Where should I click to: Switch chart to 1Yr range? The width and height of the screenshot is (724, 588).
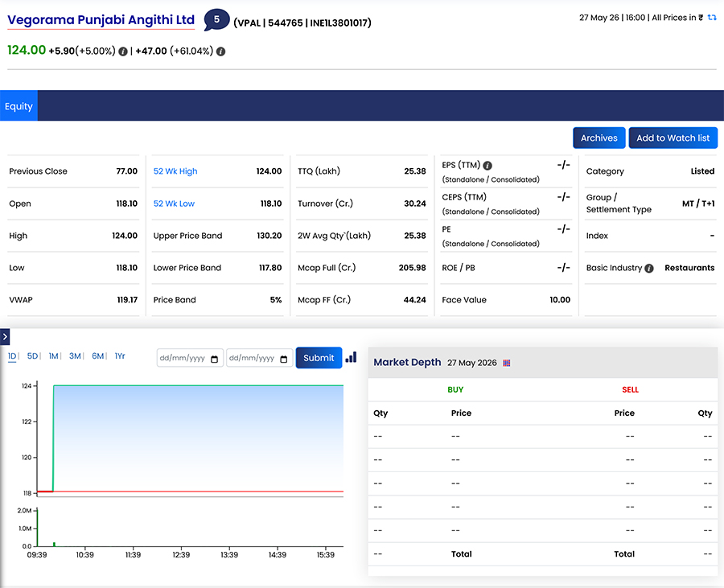[120, 356]
